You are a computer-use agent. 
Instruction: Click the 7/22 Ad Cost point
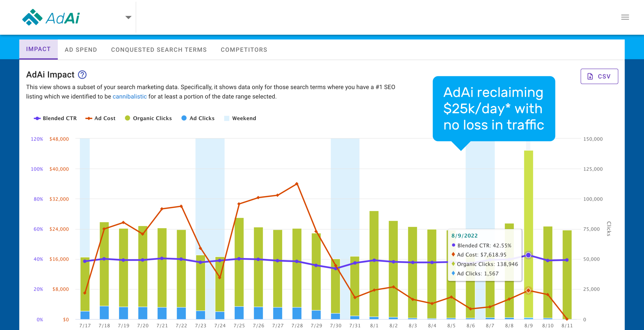coord(181,206)
